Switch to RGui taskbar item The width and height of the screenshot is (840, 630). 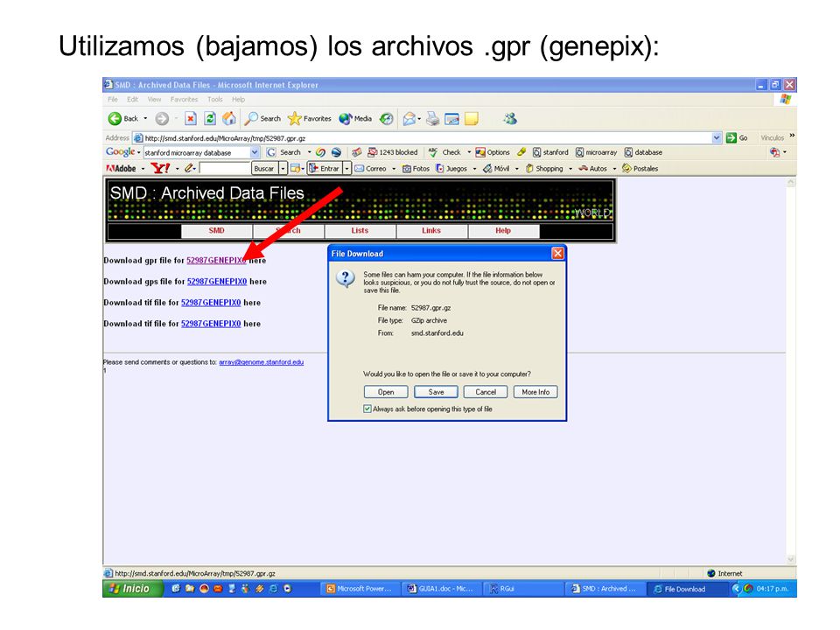click(x=522, y=589)
